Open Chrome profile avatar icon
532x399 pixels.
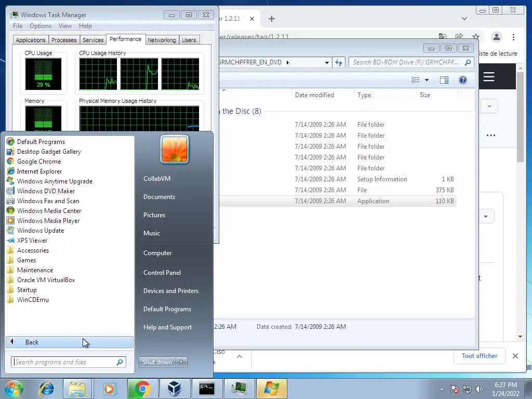point(496,37)
